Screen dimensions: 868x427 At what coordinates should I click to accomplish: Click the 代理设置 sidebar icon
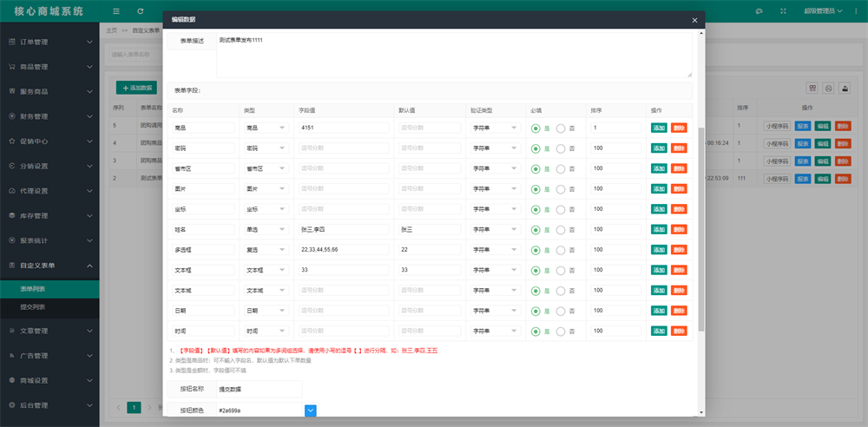(x=11, y=191)
